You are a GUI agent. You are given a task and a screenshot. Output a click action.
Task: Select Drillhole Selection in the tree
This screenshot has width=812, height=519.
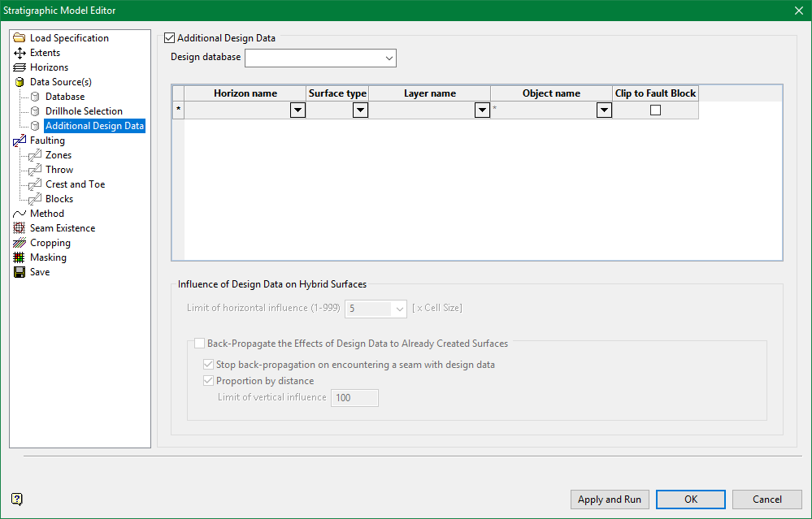click(x=84, y=111)
